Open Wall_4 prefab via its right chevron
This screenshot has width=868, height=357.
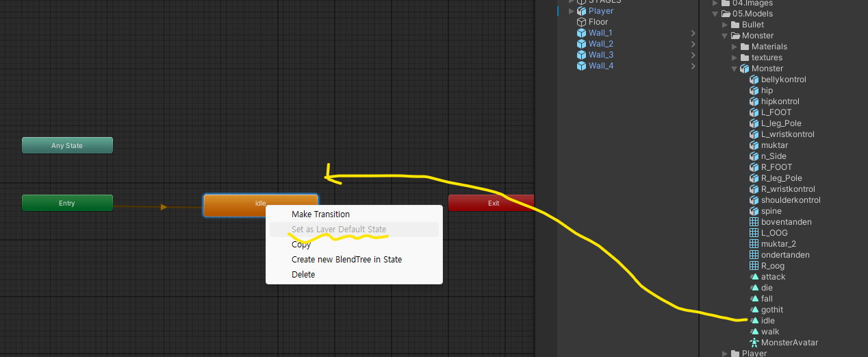pos(693,66)
